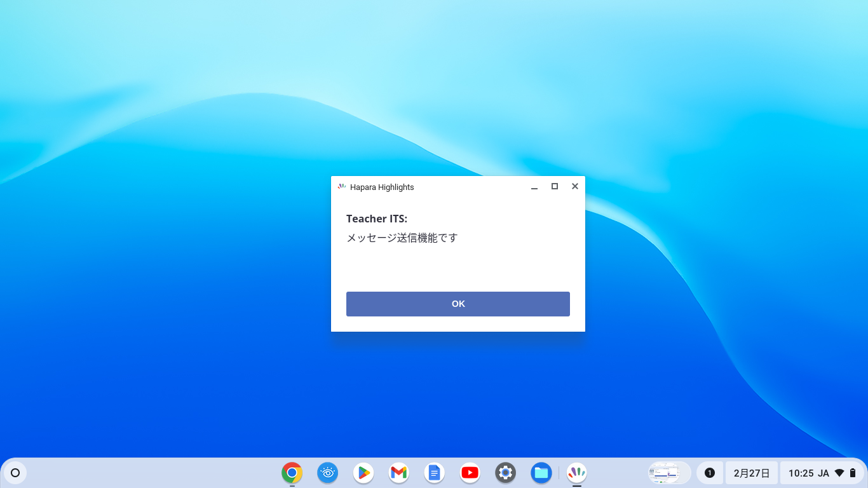
Task: Open the YouTube app
Action: tap(470, 473)
